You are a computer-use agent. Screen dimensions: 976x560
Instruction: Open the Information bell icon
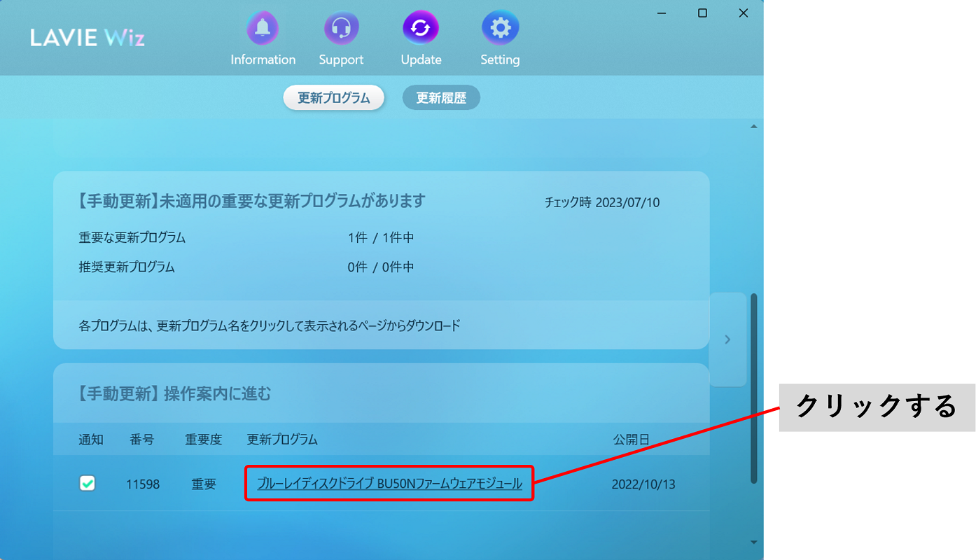[263, 29]
